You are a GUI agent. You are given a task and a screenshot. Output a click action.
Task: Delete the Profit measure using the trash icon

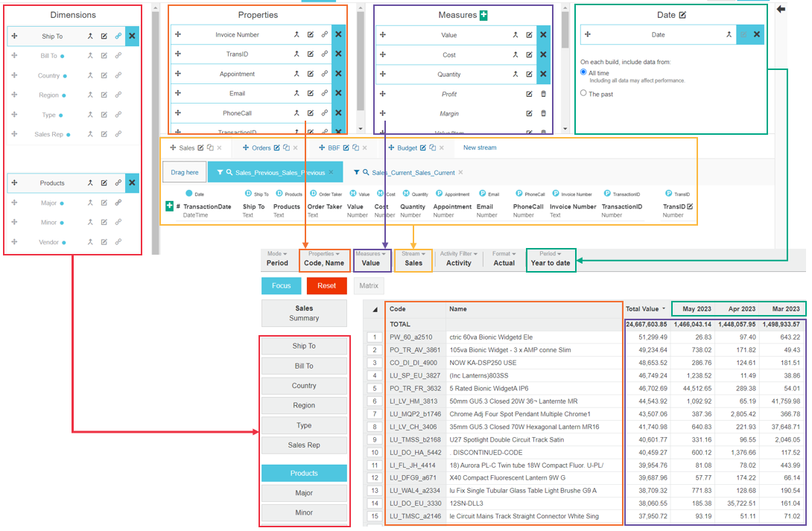pyautogui.click(x=543, y=94)
